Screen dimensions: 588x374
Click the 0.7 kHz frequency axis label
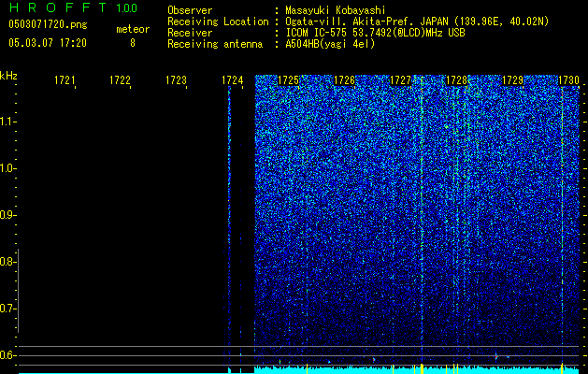[x=7, y=309]
